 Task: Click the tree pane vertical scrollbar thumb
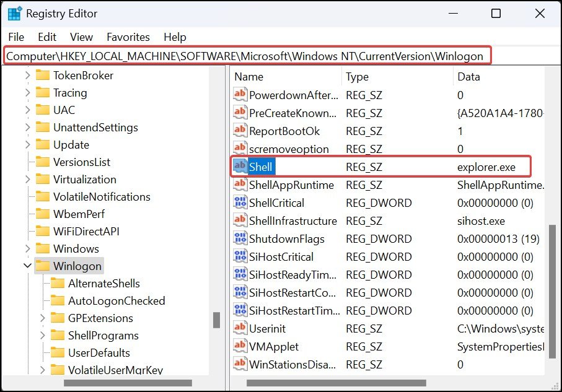216,320
